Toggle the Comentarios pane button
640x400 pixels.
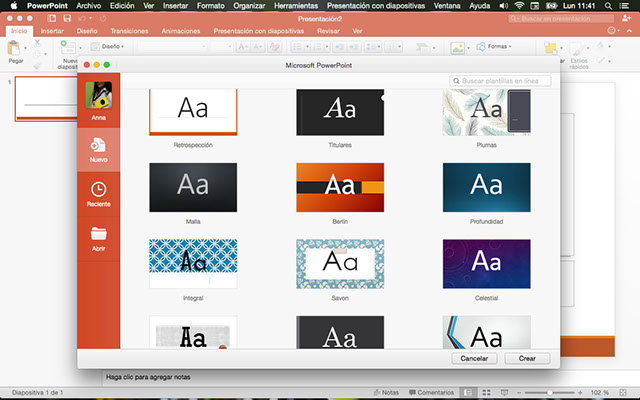coord(430,392)
